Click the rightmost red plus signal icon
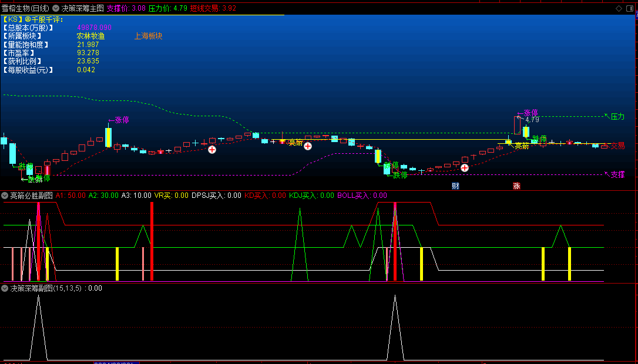Screen dimensions: 638x364 click(x=465, y=168)
